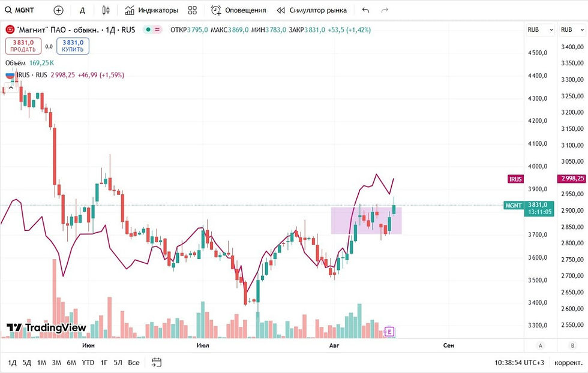Click the Russian flag icon beside IRUS
The width and height of the screenshot is (588, 373).
pyautogui.click(x=10, y=75)
